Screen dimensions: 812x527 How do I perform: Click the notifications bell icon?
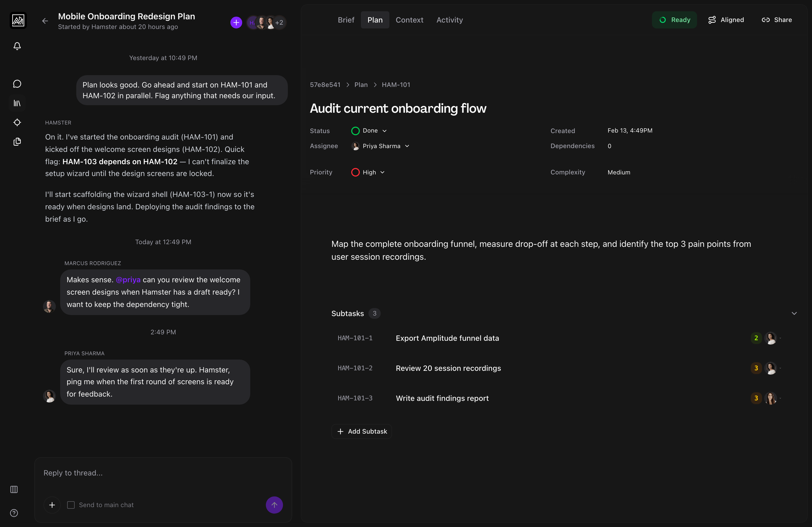(x=17, y=46)
